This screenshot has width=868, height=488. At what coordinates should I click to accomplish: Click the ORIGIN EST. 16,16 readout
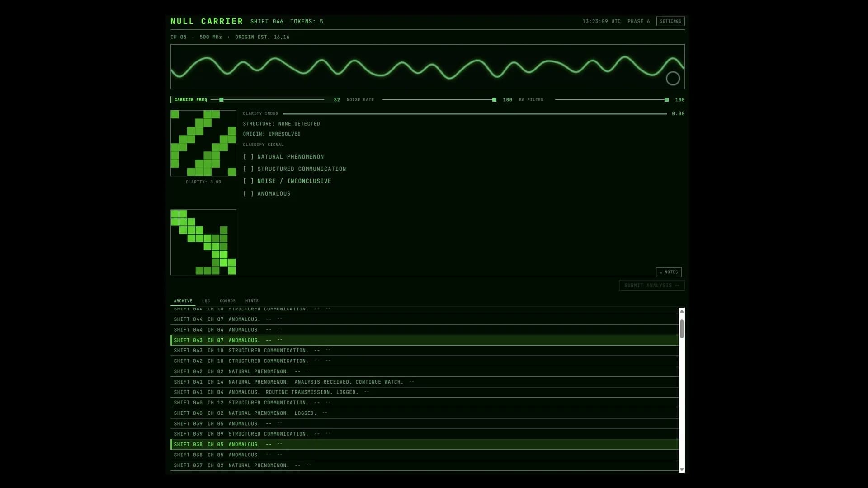point(262,37)
